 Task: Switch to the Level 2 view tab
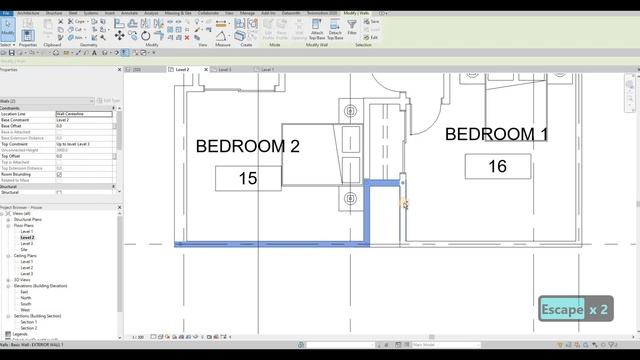(182, 70)
